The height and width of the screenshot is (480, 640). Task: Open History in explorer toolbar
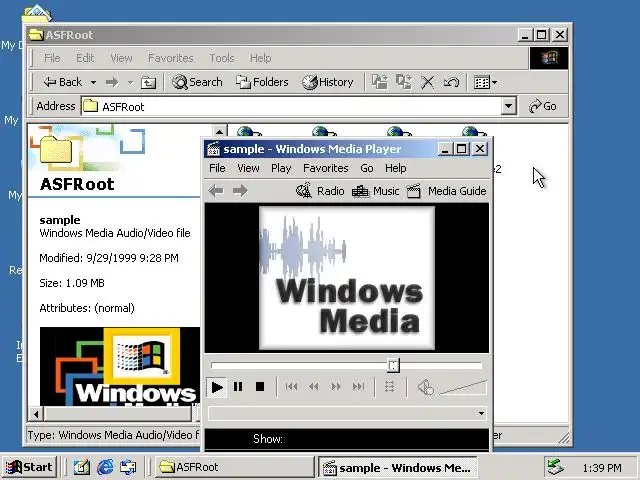pyautogui.click(x=328, y=82)
